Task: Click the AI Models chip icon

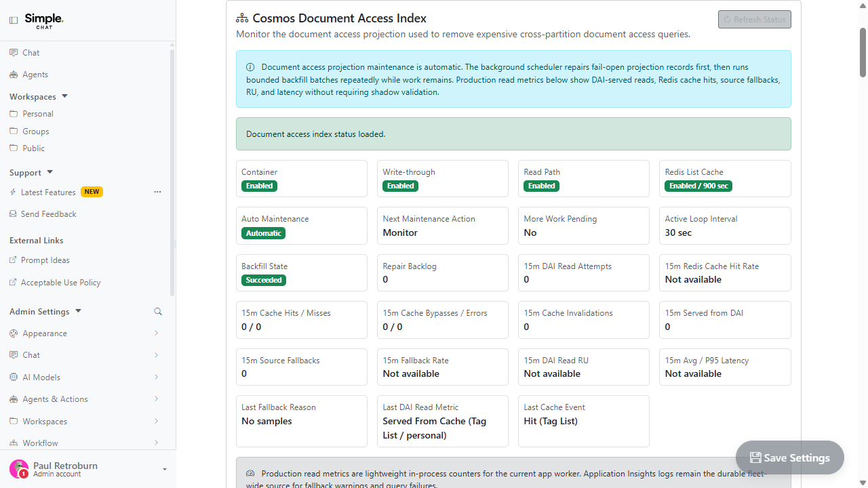Action: [x=14, y=377]
